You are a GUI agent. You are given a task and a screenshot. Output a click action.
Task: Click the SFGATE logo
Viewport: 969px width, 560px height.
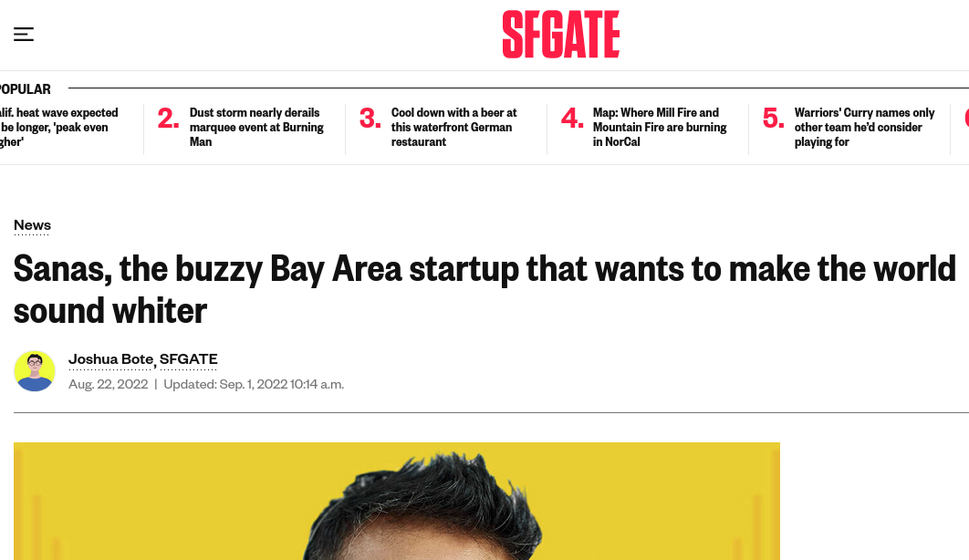[560, 35]
